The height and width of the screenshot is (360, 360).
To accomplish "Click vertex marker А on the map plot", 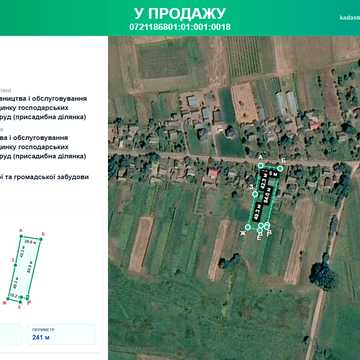I will [261, 165].
